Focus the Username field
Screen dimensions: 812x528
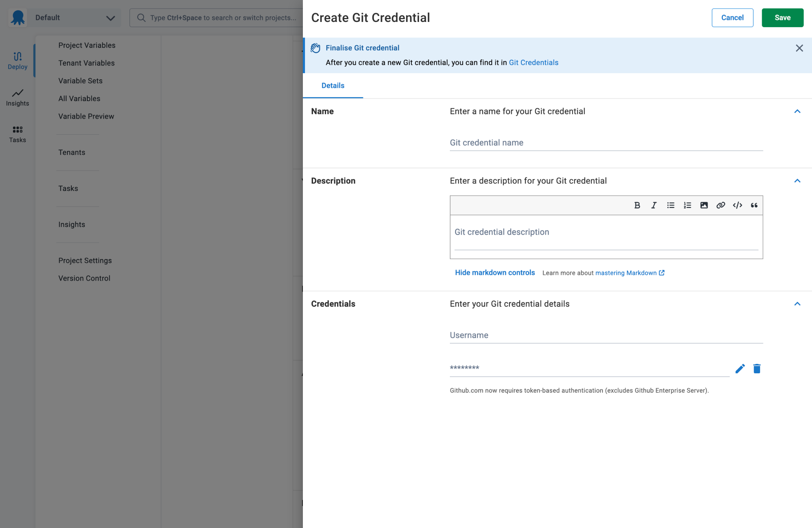pyautogui.click(x=606, y=335)
